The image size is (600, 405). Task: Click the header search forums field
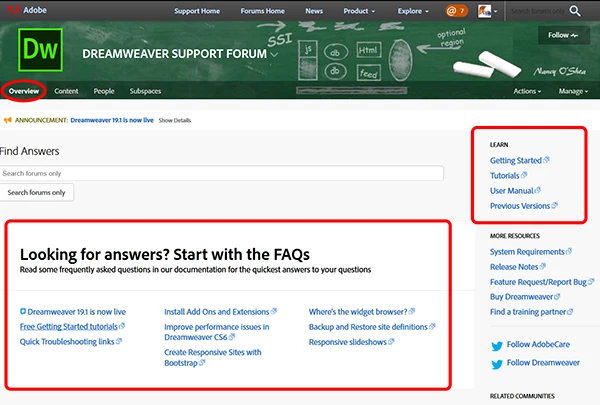538,11
